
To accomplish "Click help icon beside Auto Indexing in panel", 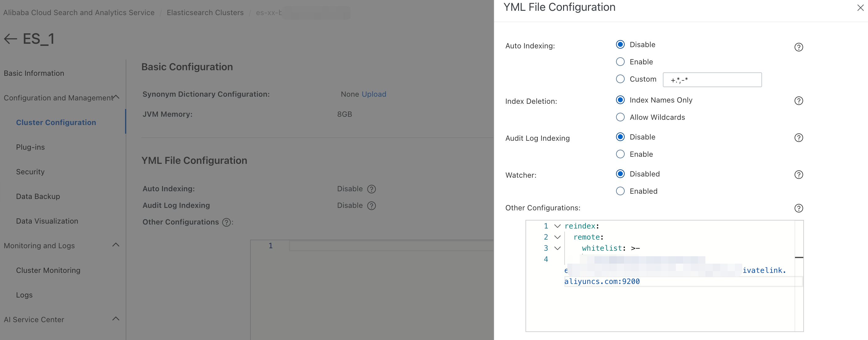I will (798, 47).
